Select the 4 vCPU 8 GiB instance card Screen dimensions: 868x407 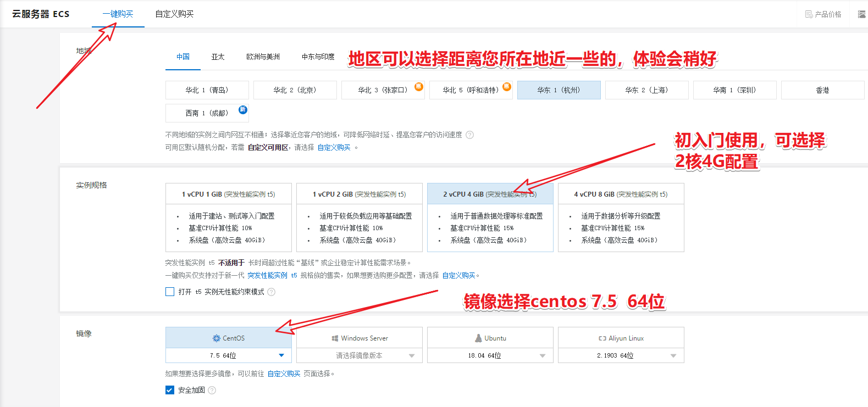(x=621, y=218)
